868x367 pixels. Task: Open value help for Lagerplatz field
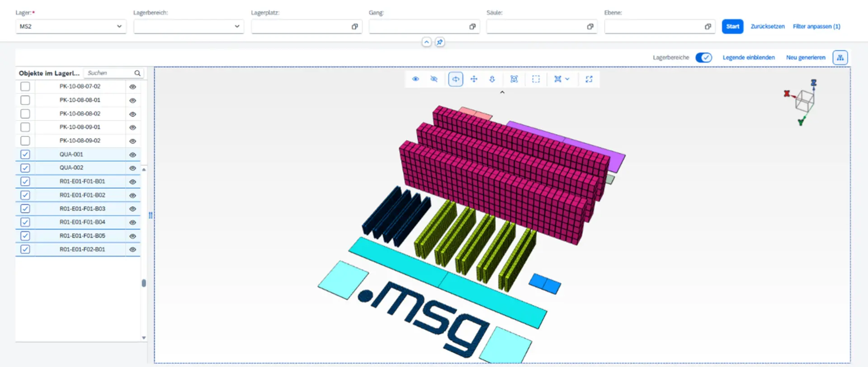coord(354,27)
